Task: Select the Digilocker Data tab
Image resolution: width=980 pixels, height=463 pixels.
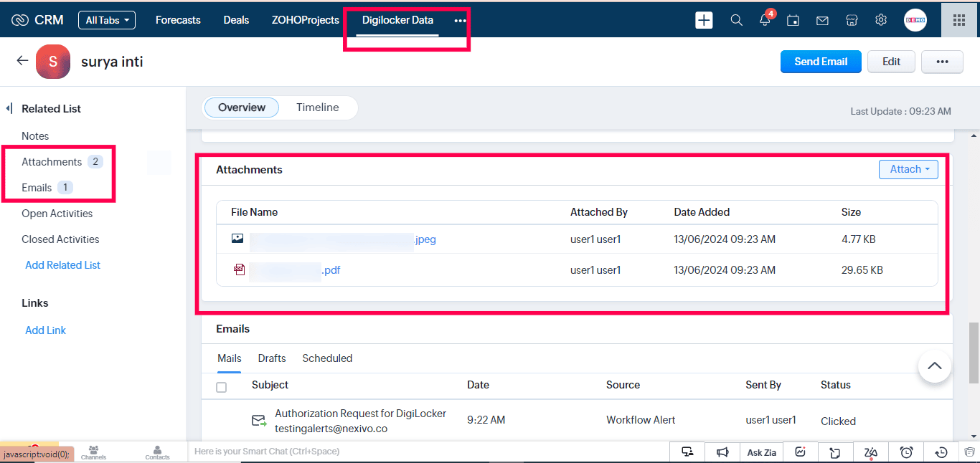Action: pyautogui.click(x=397, y=20)
